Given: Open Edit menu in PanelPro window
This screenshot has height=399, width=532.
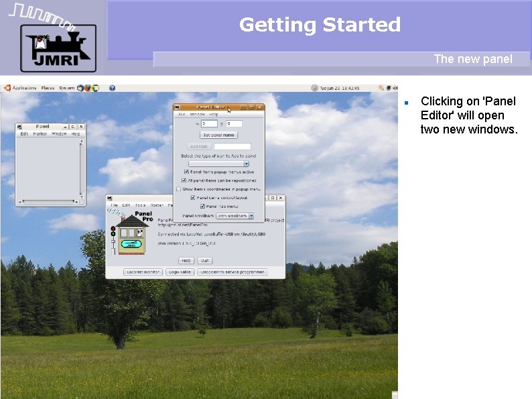Looking at the screenshot, I should [x=126, y=205].
